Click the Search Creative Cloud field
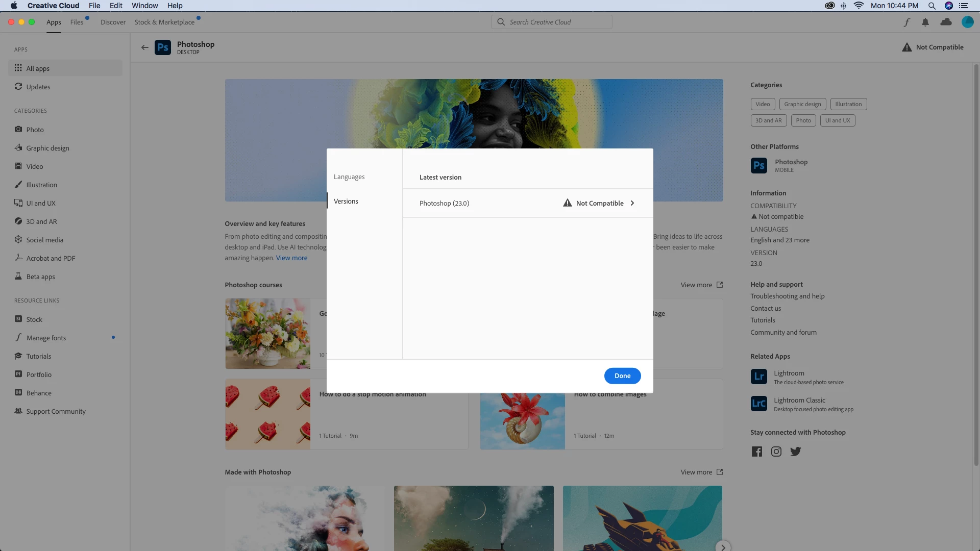980x551 pixels. pos(551,22)
